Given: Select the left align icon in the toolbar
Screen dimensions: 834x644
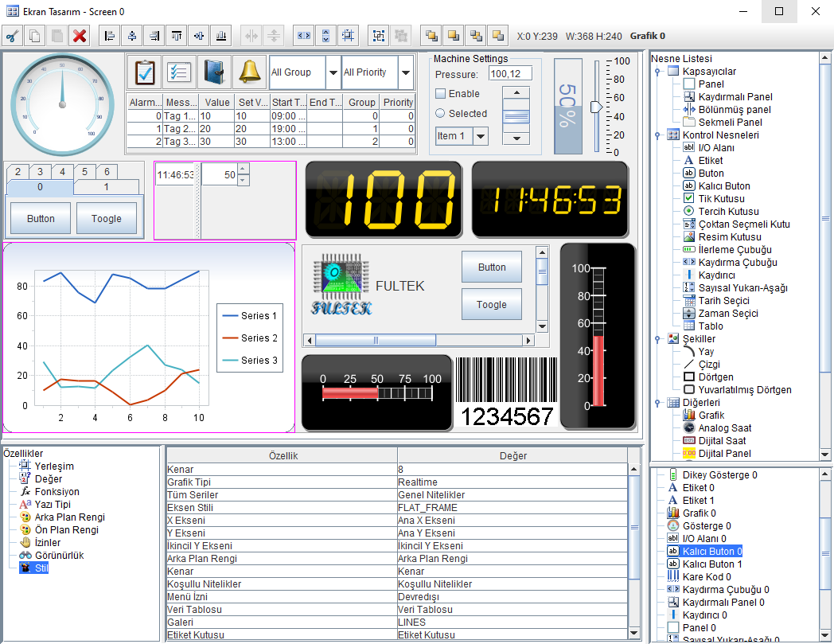Looking at the screenshot, I should coord(109,35).
